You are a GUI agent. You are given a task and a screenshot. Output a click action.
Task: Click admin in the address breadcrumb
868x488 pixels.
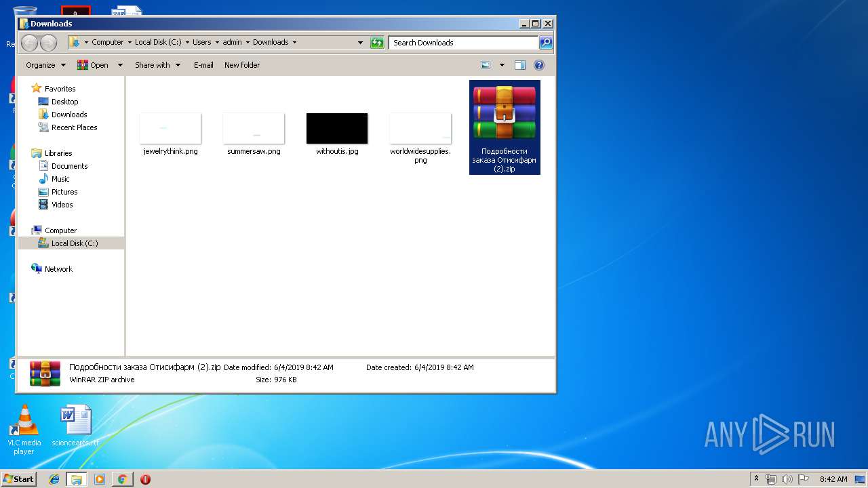(x=233, y=42)
